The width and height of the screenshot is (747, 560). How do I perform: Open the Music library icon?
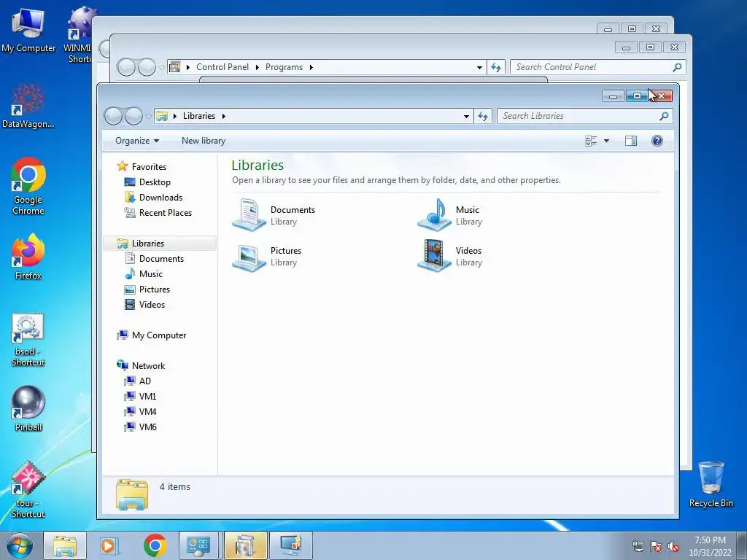click(x=434, y=215)
